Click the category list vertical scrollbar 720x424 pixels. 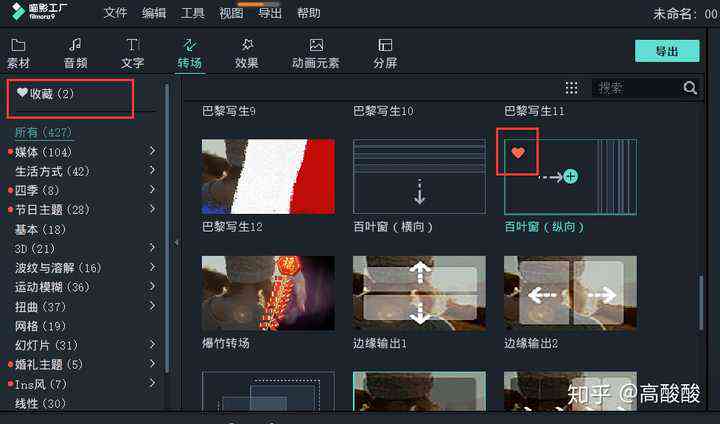coord(167,227)
